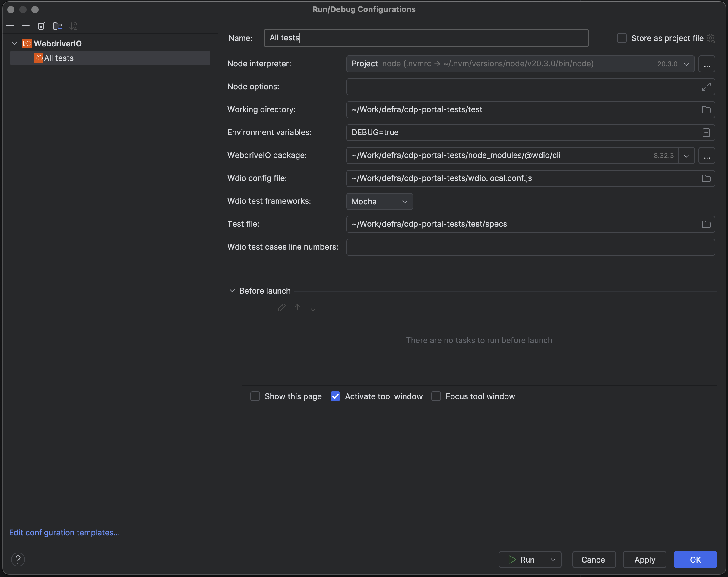
Task: Open the WebdriverIO package dropdown arrow
Action: point(686,156)
